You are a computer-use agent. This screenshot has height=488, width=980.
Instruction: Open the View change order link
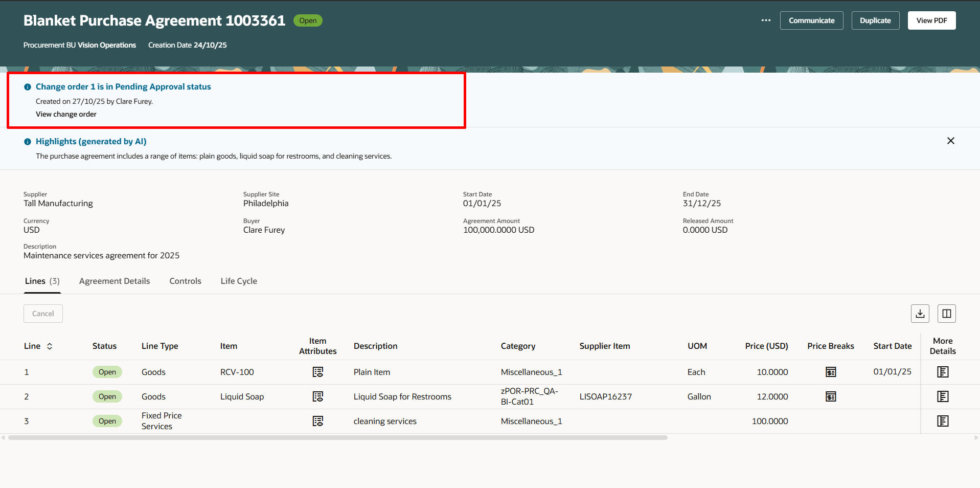click(x=66, y=114)
